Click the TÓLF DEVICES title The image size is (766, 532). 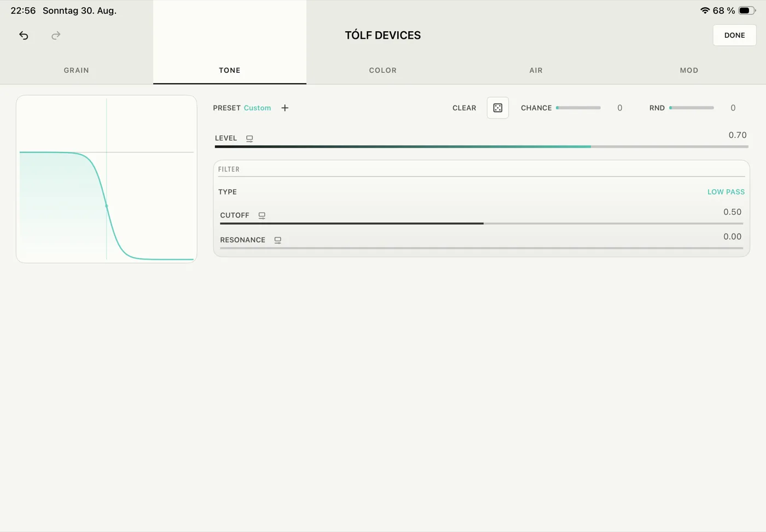tap(383, 35)
